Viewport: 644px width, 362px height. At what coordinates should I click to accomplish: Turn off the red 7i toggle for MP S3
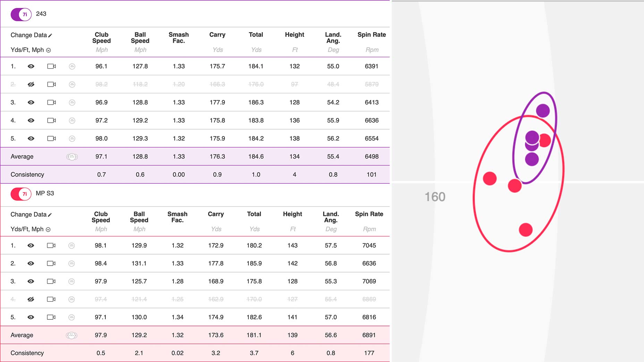(x=21, y=194)
